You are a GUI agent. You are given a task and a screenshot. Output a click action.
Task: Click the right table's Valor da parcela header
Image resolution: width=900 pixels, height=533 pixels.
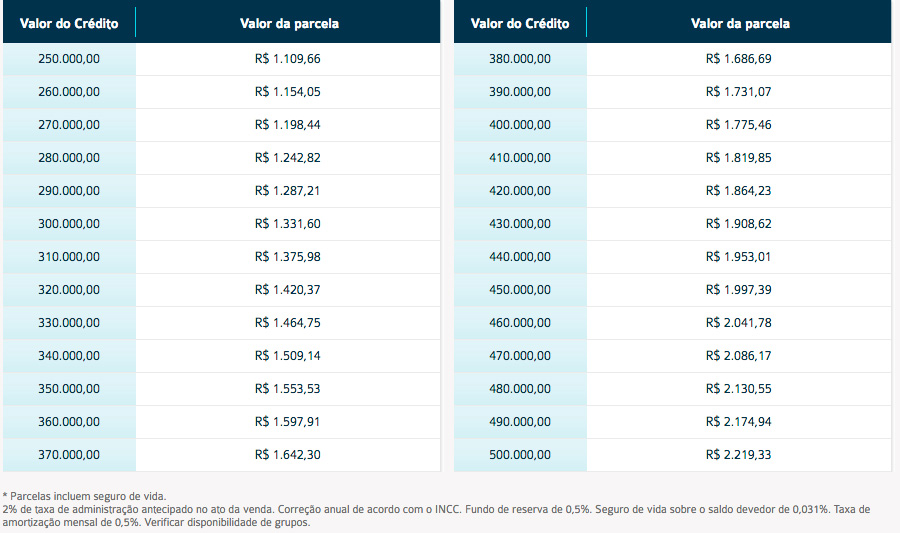740,24
